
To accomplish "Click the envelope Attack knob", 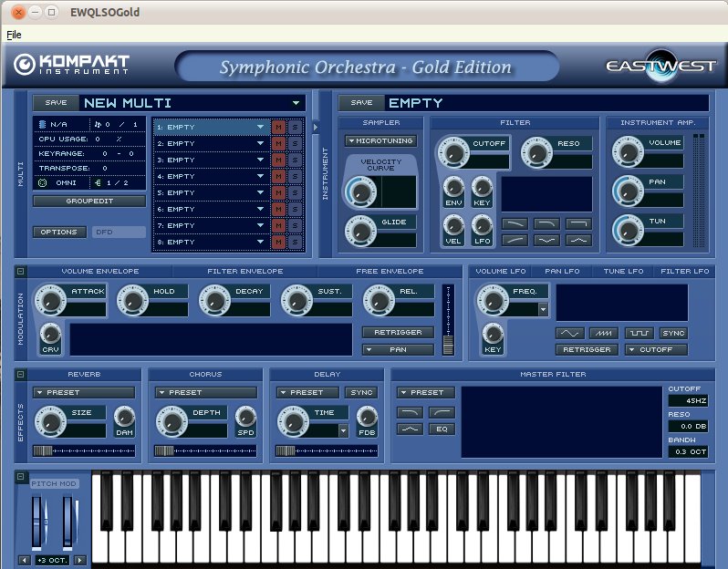I will coord(50,300).
